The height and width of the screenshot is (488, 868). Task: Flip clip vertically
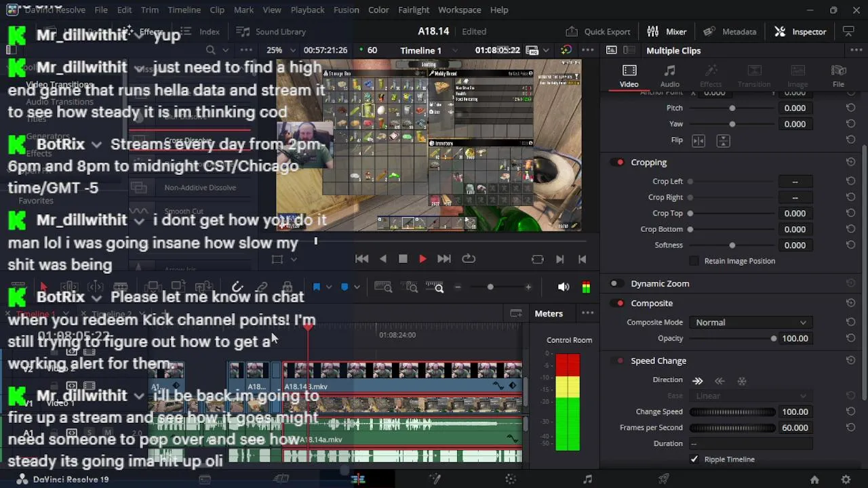723,141
